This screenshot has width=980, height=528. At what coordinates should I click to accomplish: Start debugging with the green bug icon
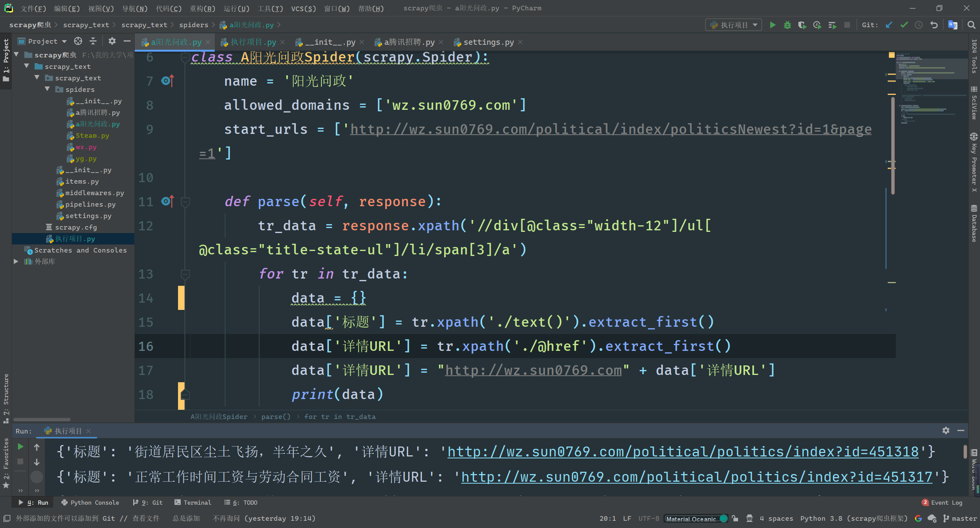(787, 25)
